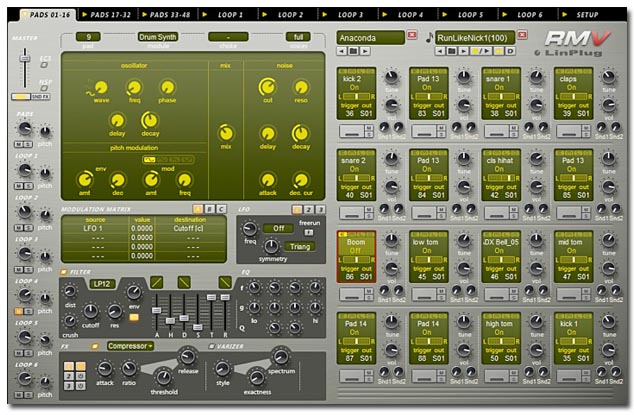
Task: Switch to the PADS 17-32 tab
Action: pos(106,15)
